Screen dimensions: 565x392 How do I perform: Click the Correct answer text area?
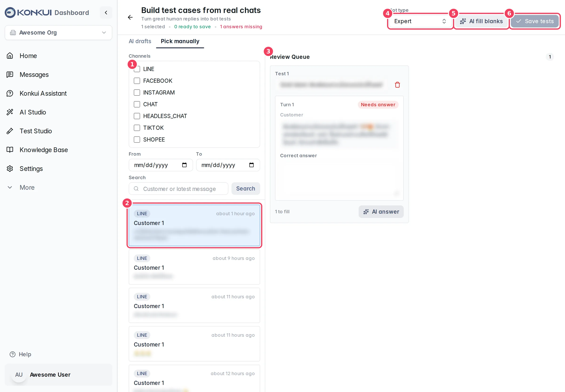coord(339,178)
